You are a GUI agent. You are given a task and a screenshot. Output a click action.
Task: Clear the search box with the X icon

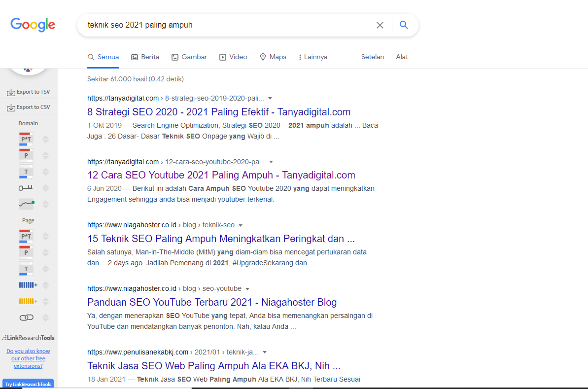pos(380,25)
